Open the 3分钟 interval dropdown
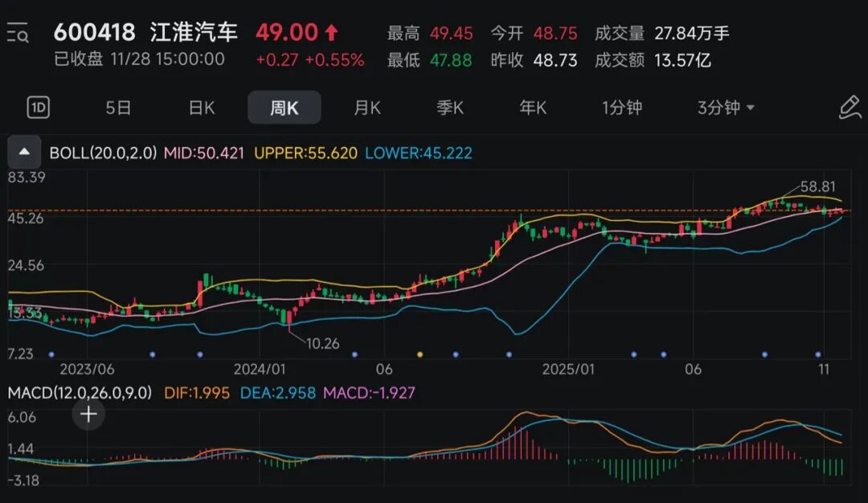This screenshot has width=868, height=503. click(x=725, y=108)
